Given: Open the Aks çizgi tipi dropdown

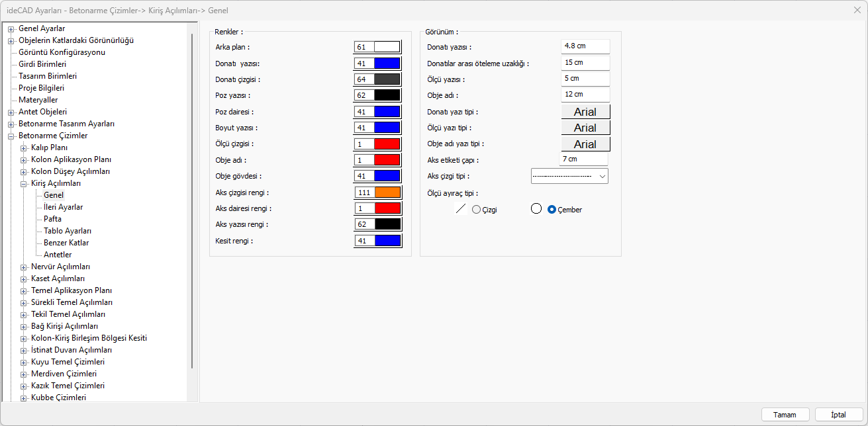Looking at the screenshot, I should click(x=569, y=176).
